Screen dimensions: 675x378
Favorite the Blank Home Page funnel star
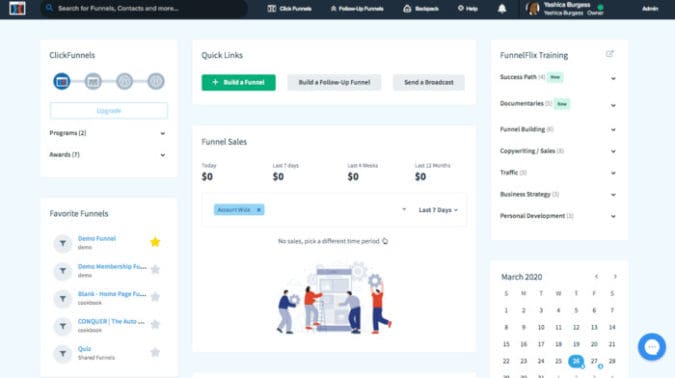[155, 297]
